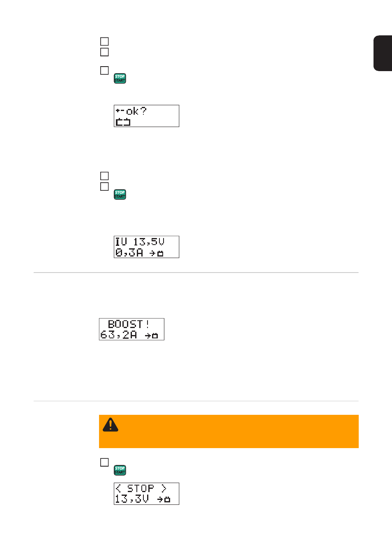392x555 pixels.
Task: Click the arrow-to-battery symbol beside '0,3A'
Action: pyautogui.click(x=157, y=253)
